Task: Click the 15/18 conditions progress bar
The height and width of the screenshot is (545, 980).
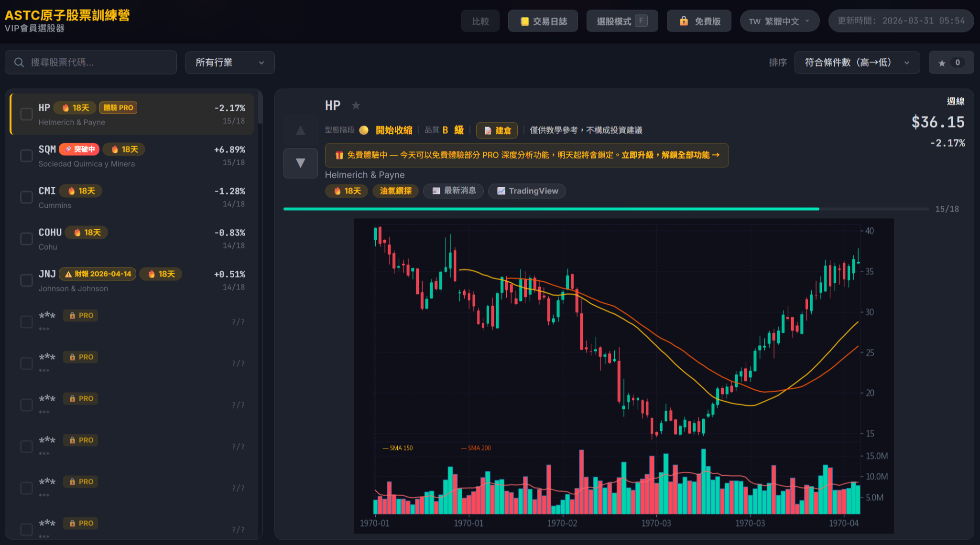Action: click(606, 209)
